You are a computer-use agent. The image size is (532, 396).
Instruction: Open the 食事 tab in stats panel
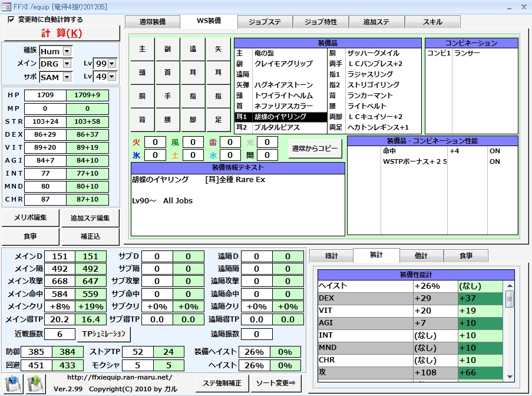(466, 256)
